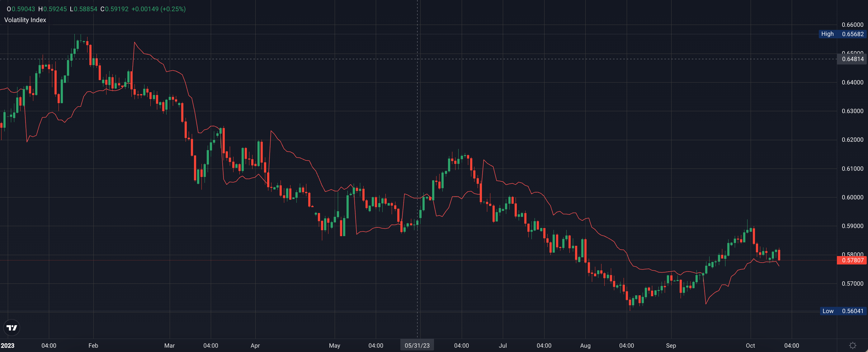Click the Oct label on time axis
The image size is (868, 352).
750,345
